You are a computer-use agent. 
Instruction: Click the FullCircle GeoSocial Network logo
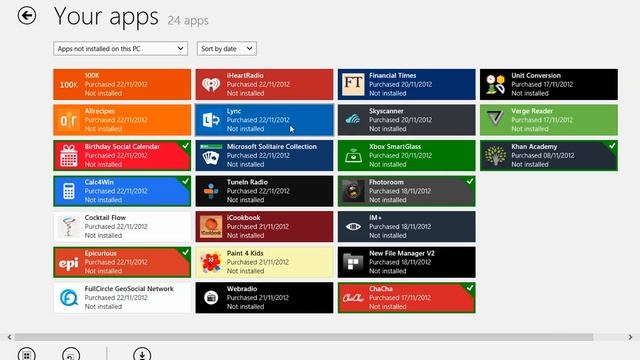click(69, 298)
